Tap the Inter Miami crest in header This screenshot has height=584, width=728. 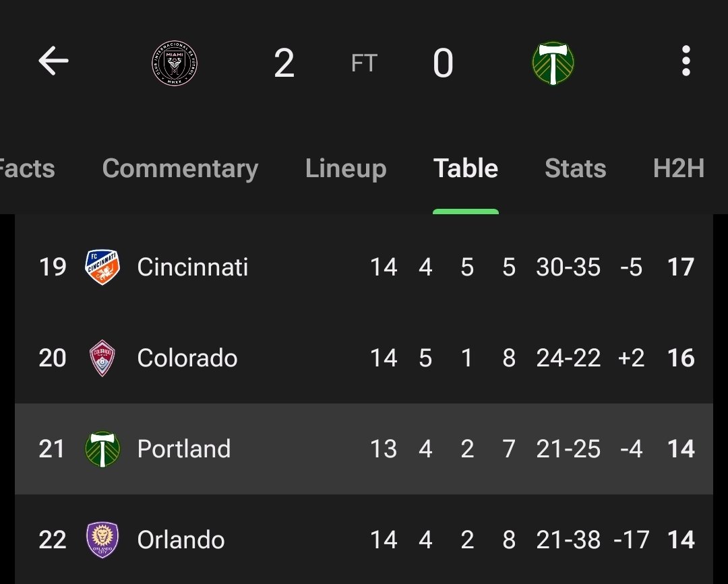point(175,63)
